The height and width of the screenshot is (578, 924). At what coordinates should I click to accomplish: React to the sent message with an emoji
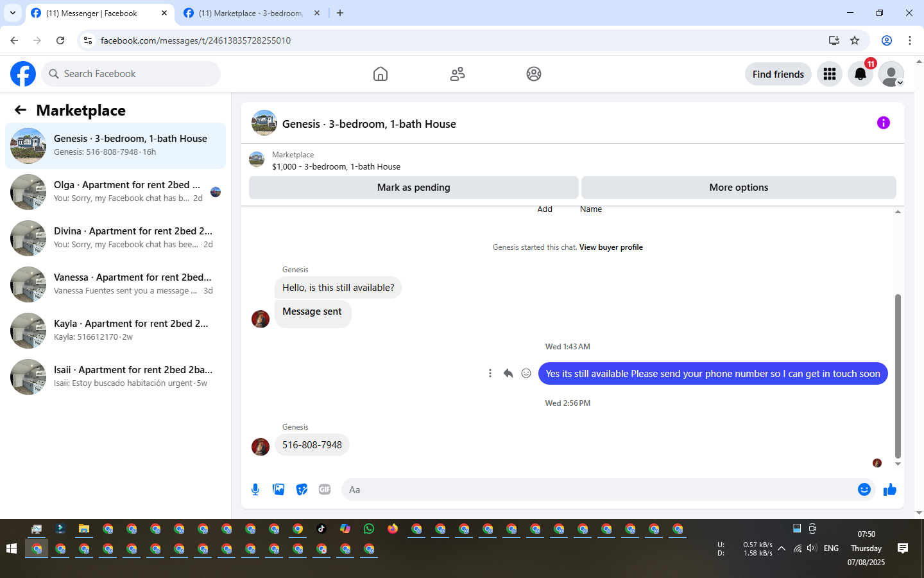point(526,373)
